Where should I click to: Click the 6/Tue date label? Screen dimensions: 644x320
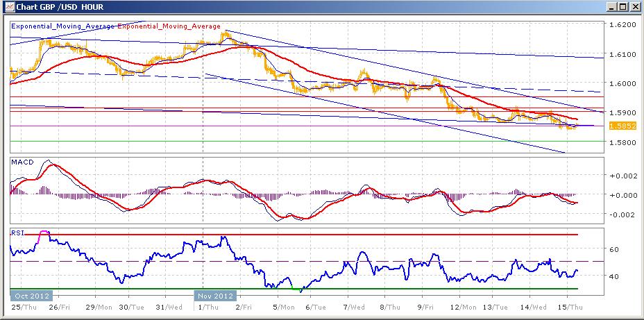(x=315, y=308)
